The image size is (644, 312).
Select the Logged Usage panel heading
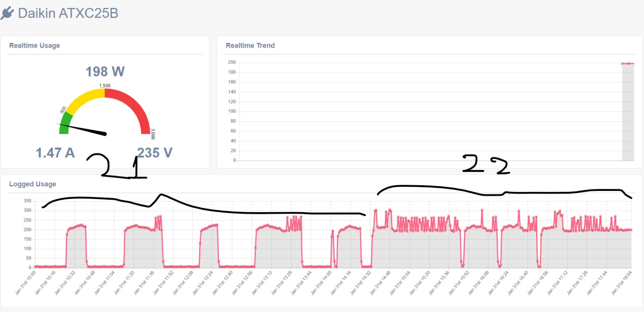coord(33,184)
